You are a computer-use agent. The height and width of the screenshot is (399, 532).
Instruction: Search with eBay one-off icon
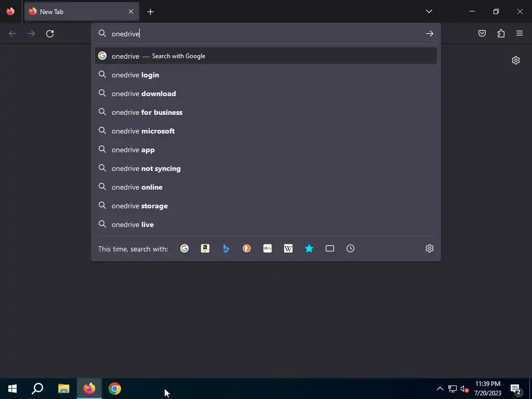click(268, 248)
